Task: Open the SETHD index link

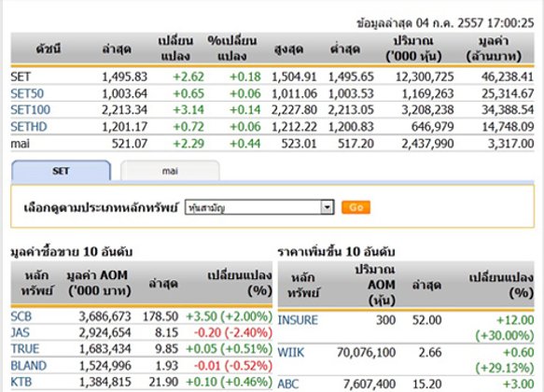Action: coord(28,127)
